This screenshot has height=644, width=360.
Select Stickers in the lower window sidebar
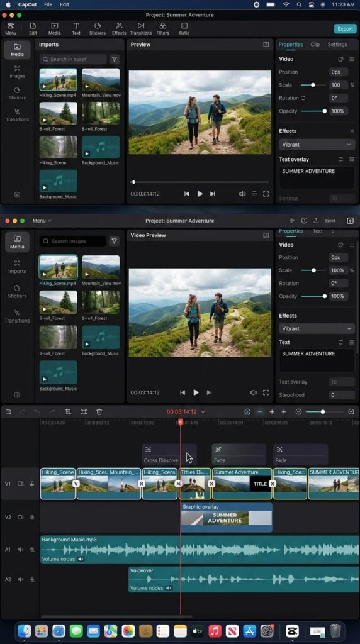pyautogui.click(x=17, y=291)
